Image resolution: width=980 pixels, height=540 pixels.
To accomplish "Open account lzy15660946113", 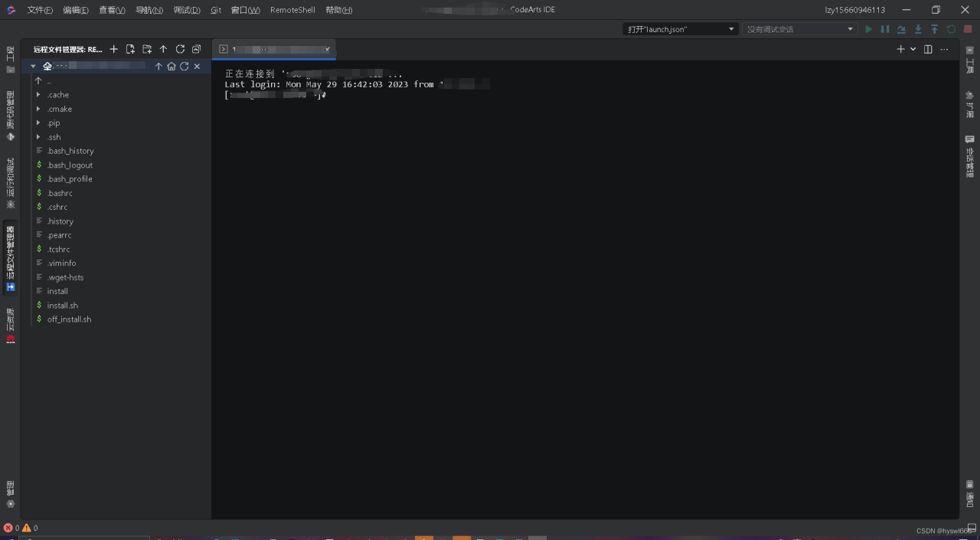I will click(x=854, y=10).
